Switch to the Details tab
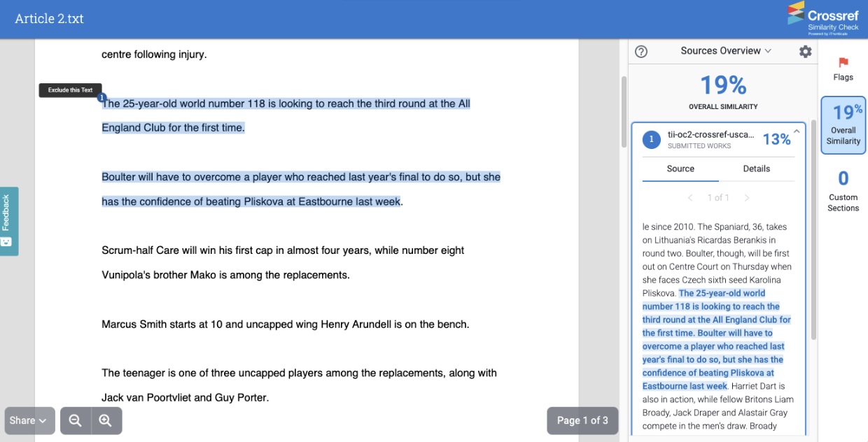The height and width of the screenshot is (442, 868). (x=756, y=169)
